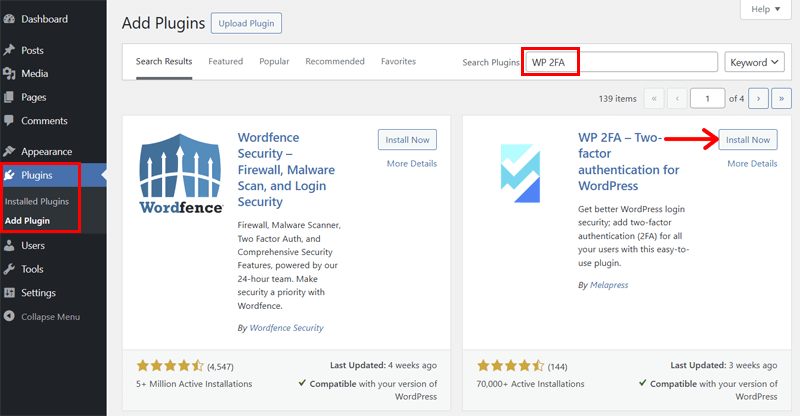
Task: Click the Users person icon
Action: (x=9, y=246)
